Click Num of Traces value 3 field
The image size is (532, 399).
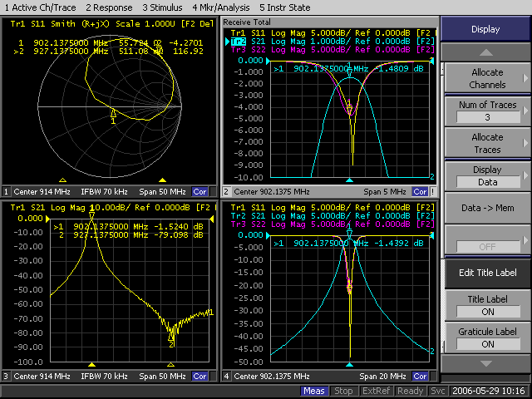point(488,117)
